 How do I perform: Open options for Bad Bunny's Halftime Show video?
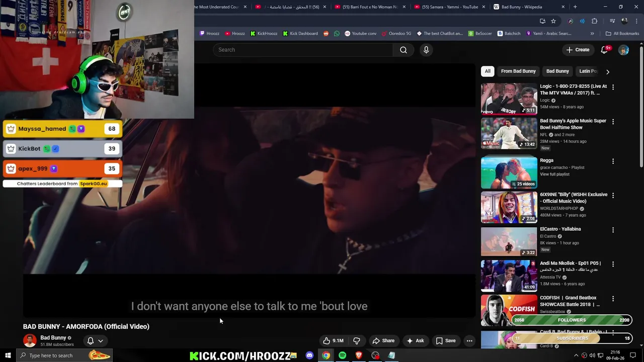(x=613, y=122)
